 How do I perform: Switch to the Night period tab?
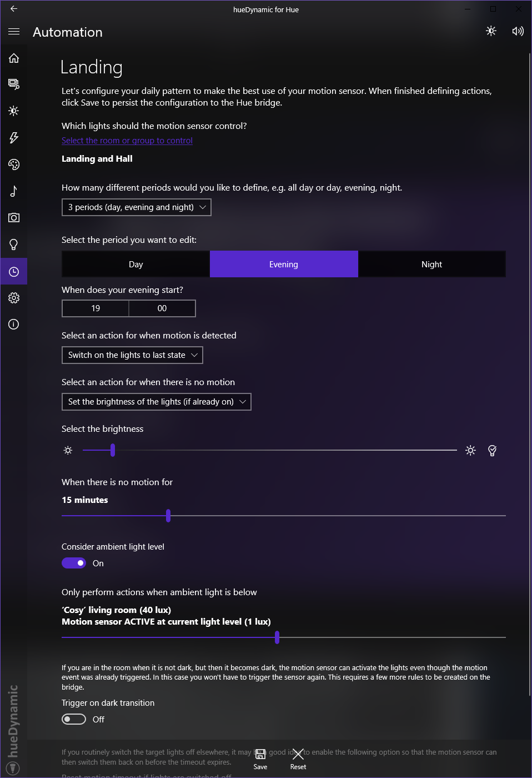[x=431, y=265]
